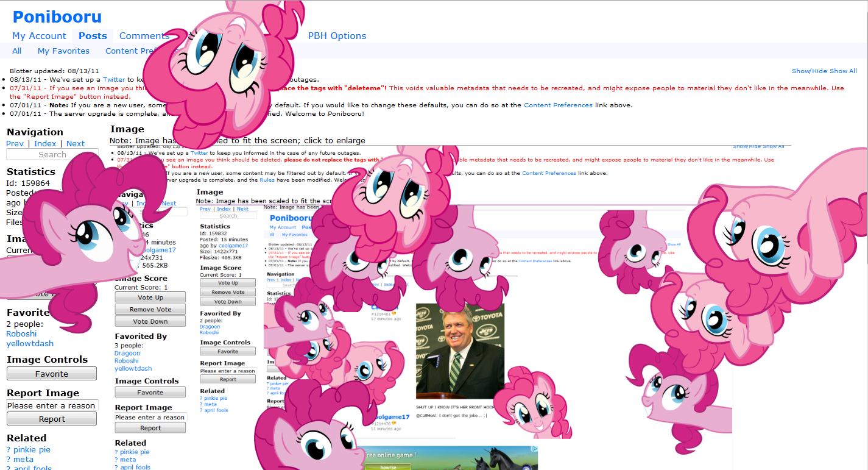Open the free online game banner ad
Viewport: 868px width, 470px height.
point(450,458)
